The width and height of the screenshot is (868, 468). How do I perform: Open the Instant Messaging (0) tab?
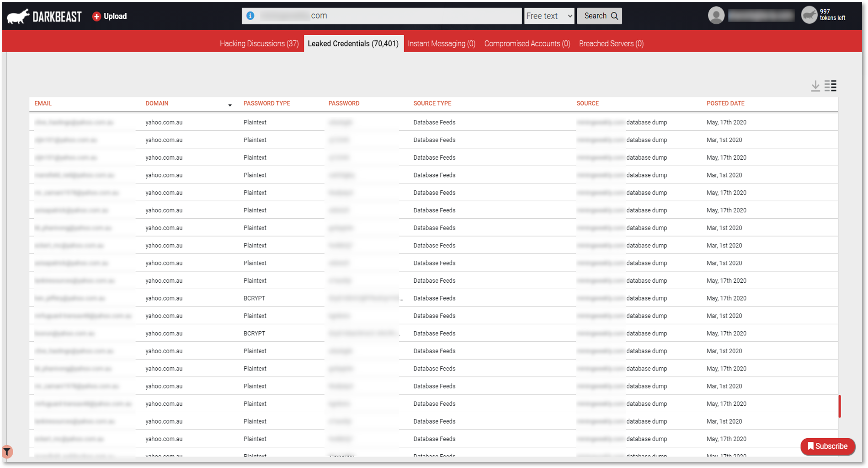point(442,43)
